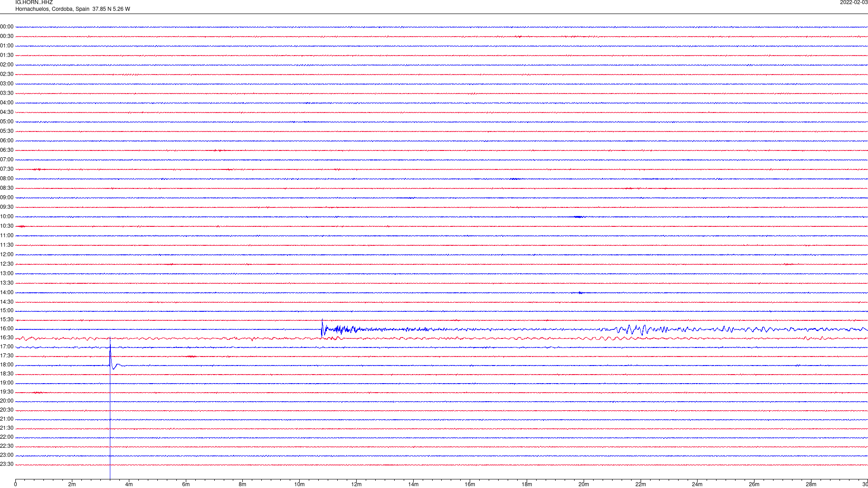Screen dimensions: 868x488
Task: Click the 09:00 time row label
Action: pyautogui.click(x=7, y=197)
